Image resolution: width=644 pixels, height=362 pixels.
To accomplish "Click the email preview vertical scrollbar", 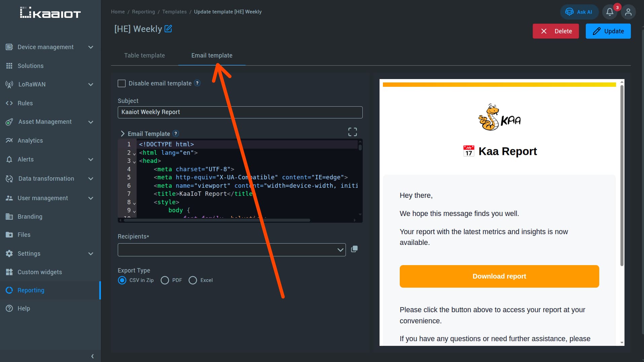I will [x=622, y=175].
